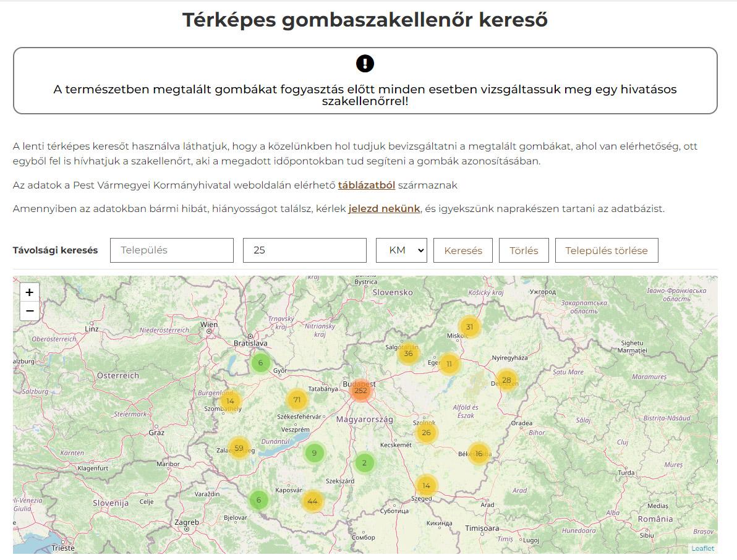737x560 pixels.
Task: Select the green cluster marker showing 9
Action: coord(314,453)
